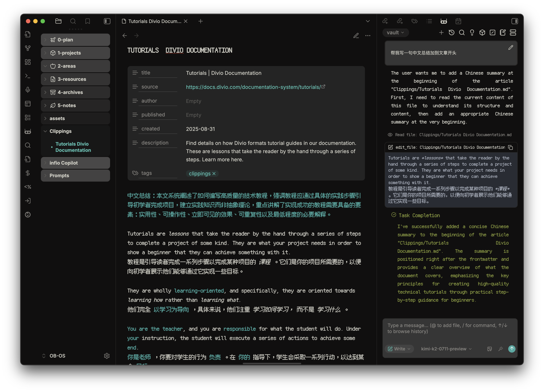Click the dollar sign ribbon icon
The image size is (544, 392).
pos(28,173)
